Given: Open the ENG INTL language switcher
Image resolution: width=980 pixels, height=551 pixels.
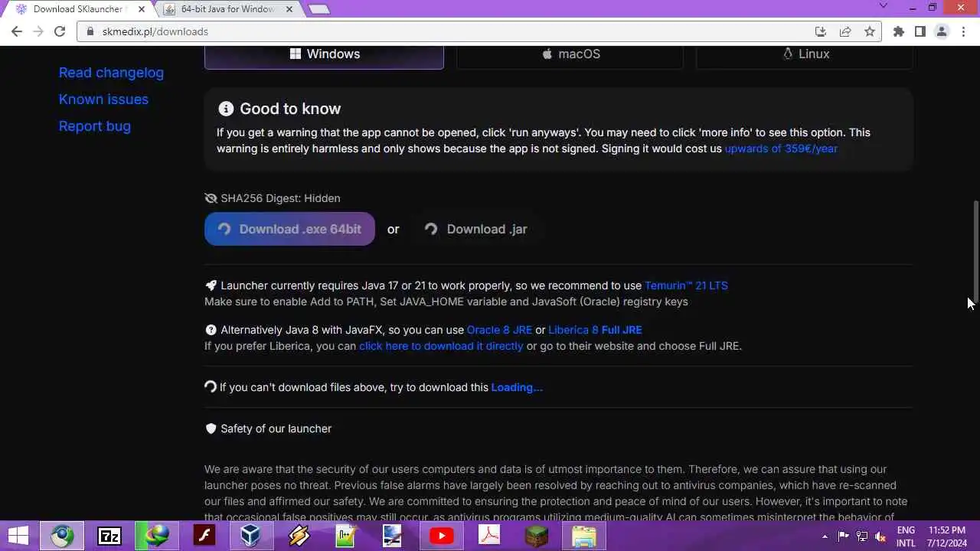Looking at the screenshot, I should [x=906, y=536].
